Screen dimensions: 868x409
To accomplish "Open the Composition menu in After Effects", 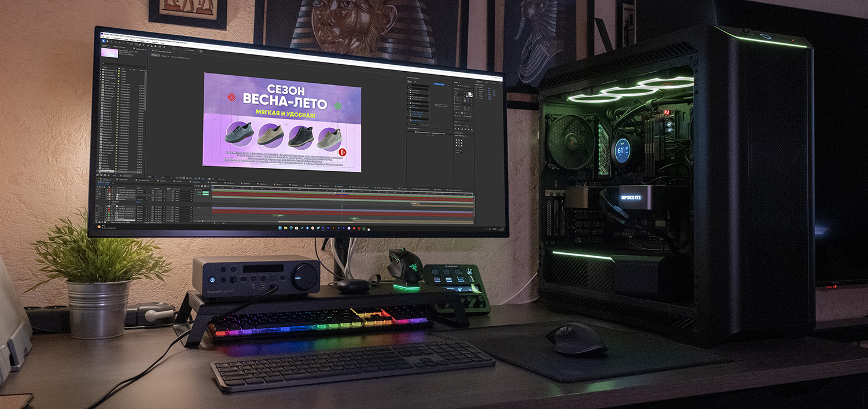I will [x=116, y=38].
